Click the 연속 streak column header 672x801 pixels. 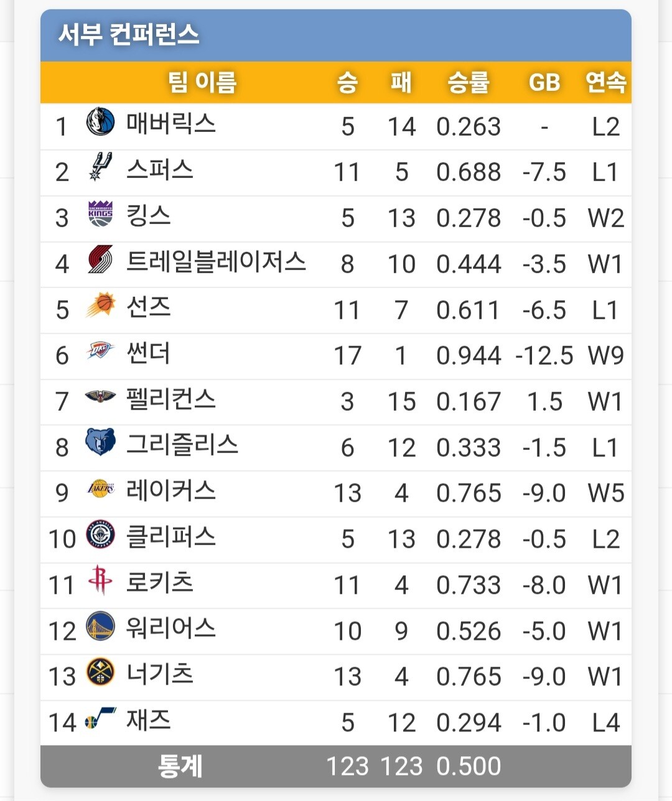pyautogui.click(x=605, y=82)
